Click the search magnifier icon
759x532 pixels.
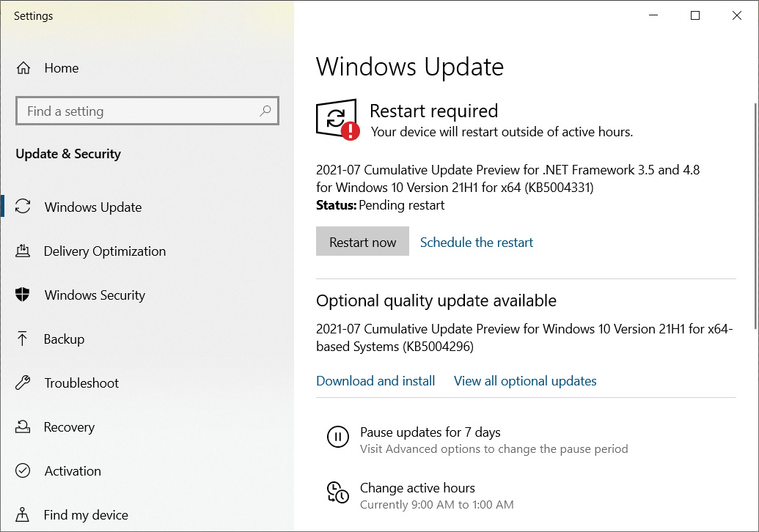coord(265,111)
